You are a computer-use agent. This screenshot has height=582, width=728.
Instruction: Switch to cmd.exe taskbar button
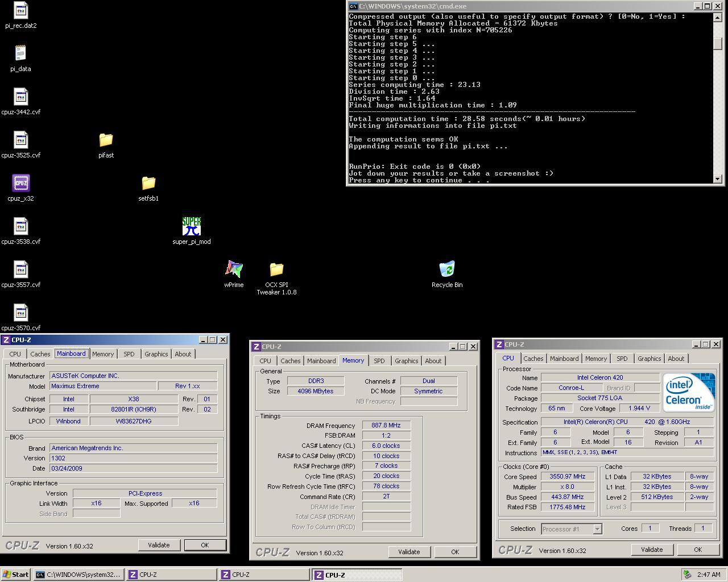(78, 575)
